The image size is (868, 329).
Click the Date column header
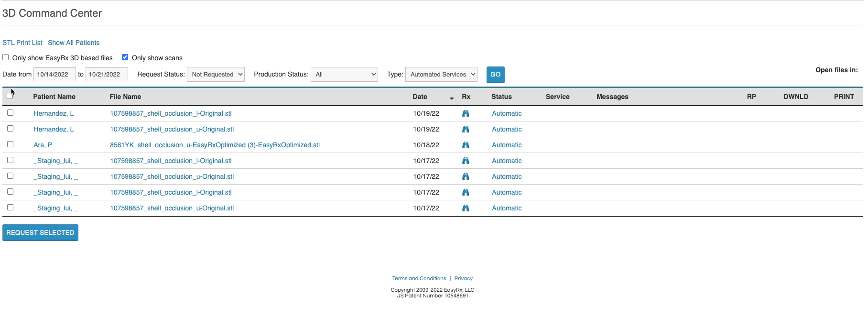point(420,97)
